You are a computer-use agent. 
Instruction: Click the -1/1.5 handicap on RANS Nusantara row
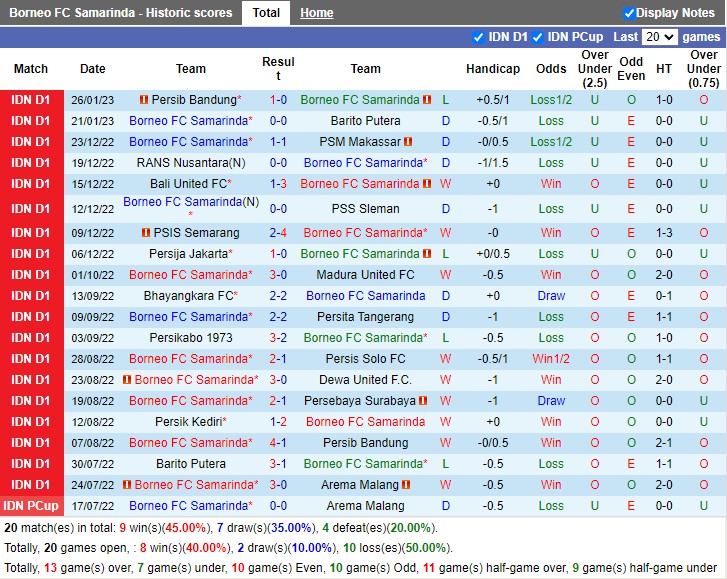pos(493,163)
